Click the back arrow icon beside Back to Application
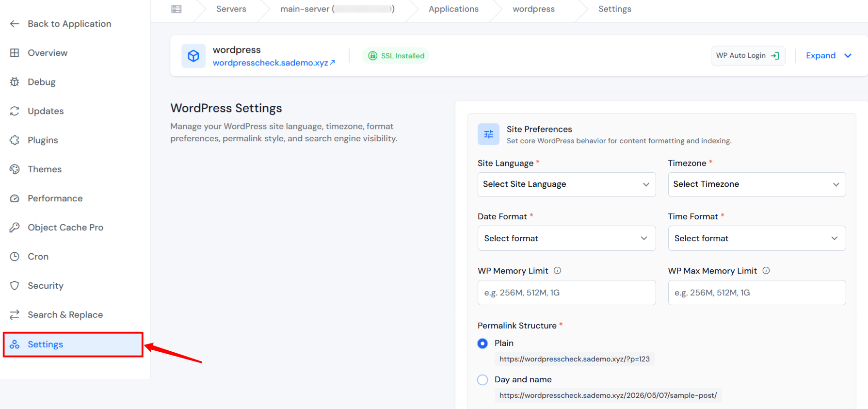The height and width of the screenshot is (409, 868). 15,24
